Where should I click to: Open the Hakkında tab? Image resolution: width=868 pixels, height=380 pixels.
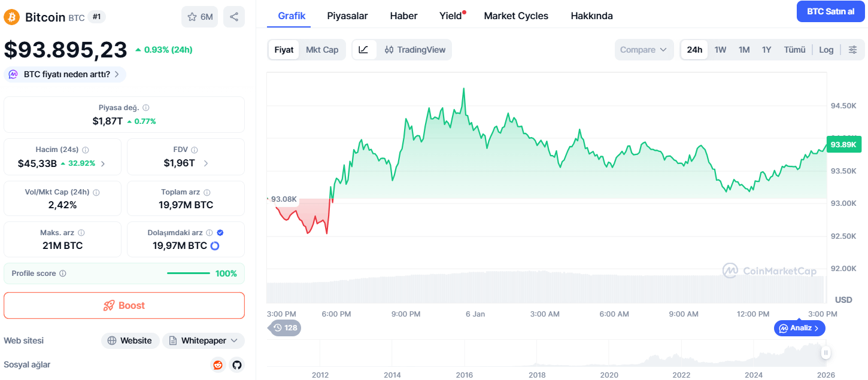(591, 16)
